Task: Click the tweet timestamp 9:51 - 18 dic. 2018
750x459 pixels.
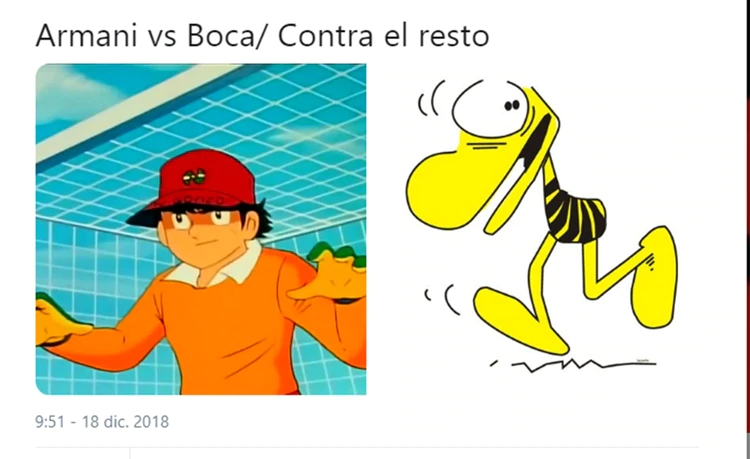Action: tap(102, 422)
